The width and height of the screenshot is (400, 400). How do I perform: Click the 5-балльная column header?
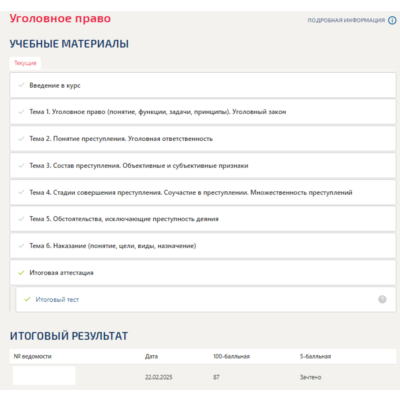click(315, 356)
